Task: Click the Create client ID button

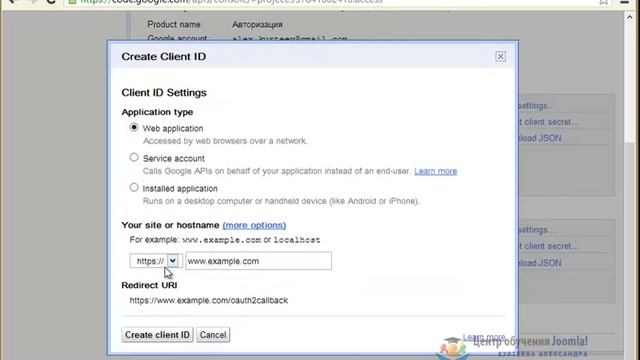Action: (x=157, y=335)
